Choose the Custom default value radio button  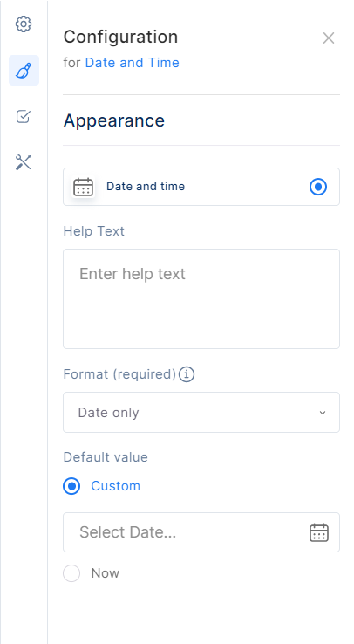71,486
